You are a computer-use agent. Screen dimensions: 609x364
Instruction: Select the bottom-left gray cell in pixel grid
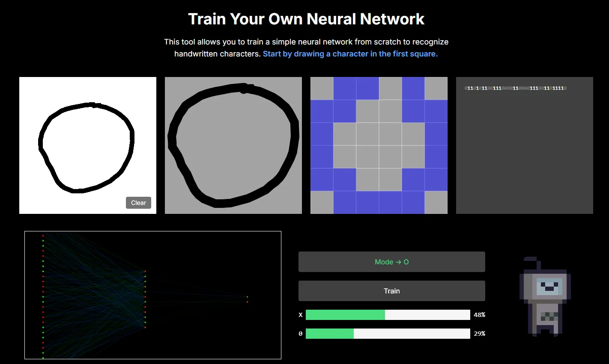pyautogui.click(x=322, y=202)
